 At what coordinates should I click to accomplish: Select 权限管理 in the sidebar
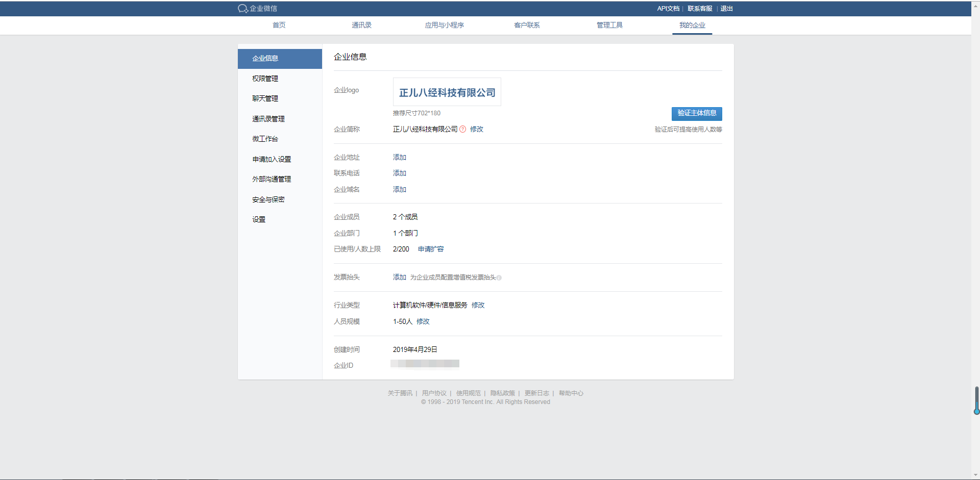pos(265,79)
